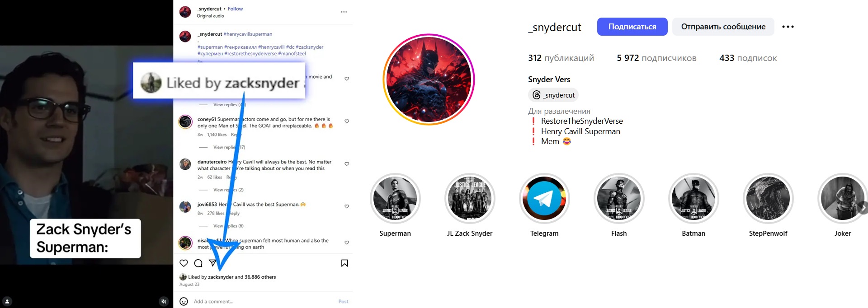The height and width of the screenshot is (308, 868).
Task: Open the _snydercut Threads badge
Action: click(x=553, y=95)
